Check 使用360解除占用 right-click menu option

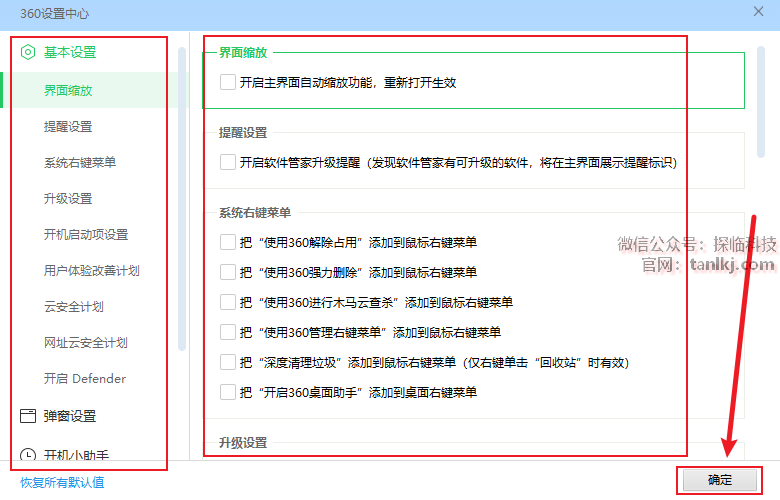[x=228, y=242]
